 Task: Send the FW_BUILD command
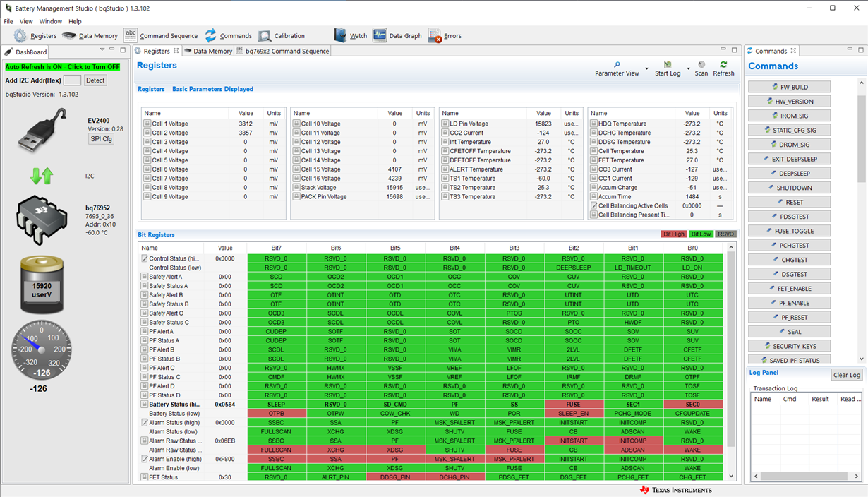click(x=789, y=87)
